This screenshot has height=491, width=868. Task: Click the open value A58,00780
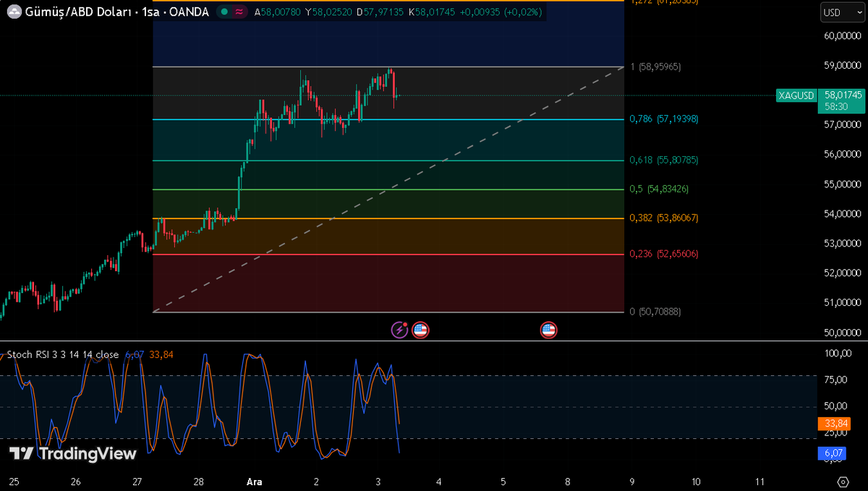[x=278, y=12]
